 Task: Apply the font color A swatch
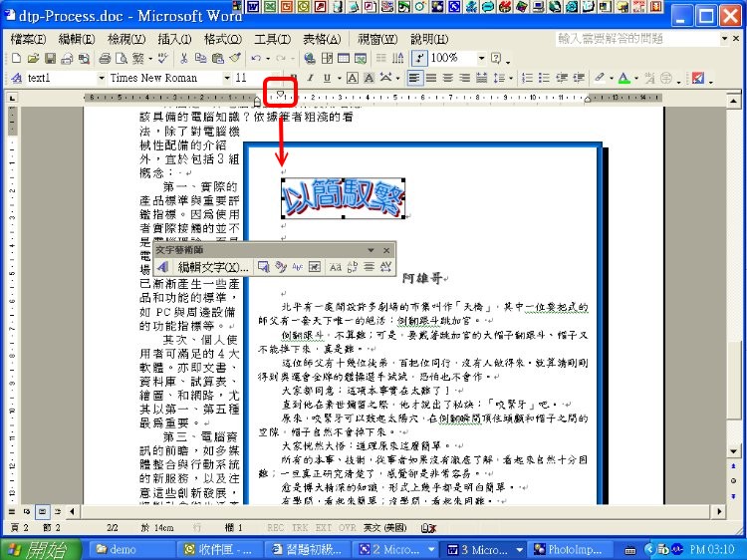click(x=624, y=78)
